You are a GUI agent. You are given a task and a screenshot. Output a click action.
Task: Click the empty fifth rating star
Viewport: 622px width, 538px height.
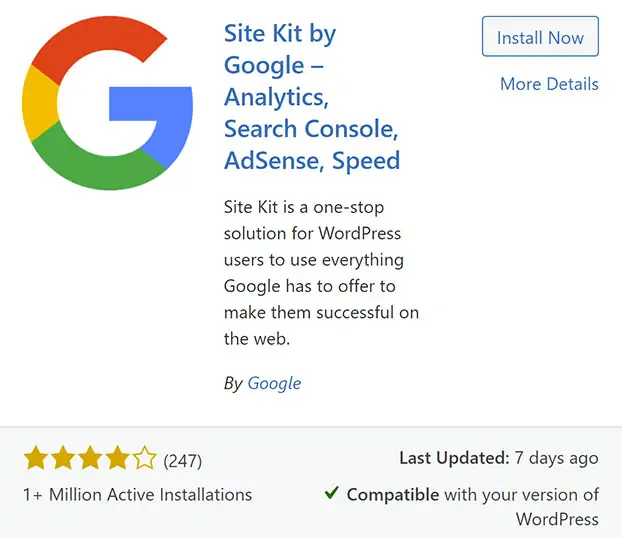click(144, 460)
